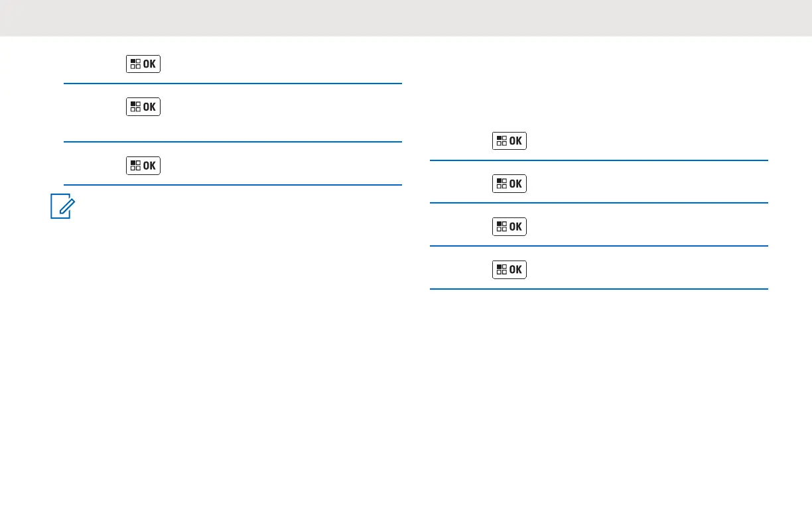Click blue divider under second left OK icon
The image size is (812, 525).
[x=233, y=142]
